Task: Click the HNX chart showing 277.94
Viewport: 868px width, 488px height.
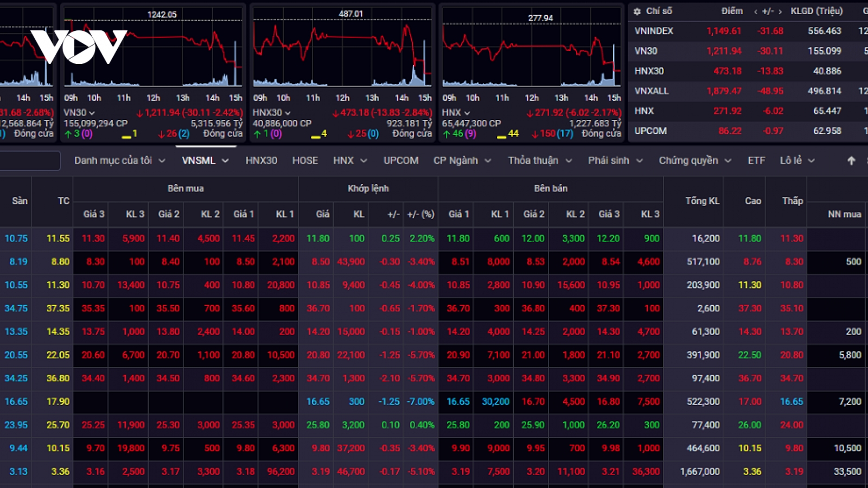Action: click(531, 48)
